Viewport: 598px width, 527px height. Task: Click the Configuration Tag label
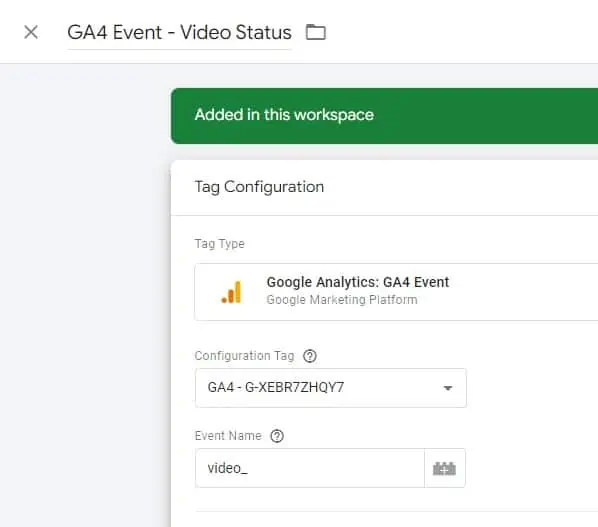[x=244, y=356]
